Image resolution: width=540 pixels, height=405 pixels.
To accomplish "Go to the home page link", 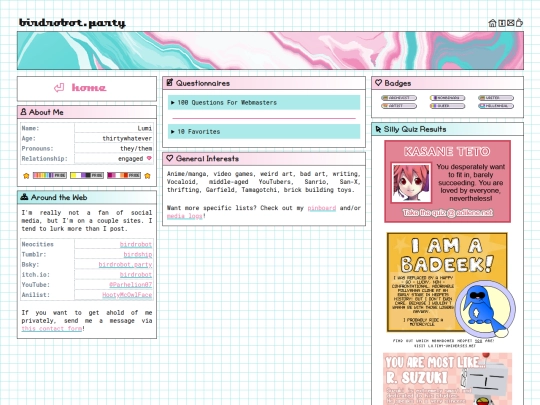I will pos(89,88).
